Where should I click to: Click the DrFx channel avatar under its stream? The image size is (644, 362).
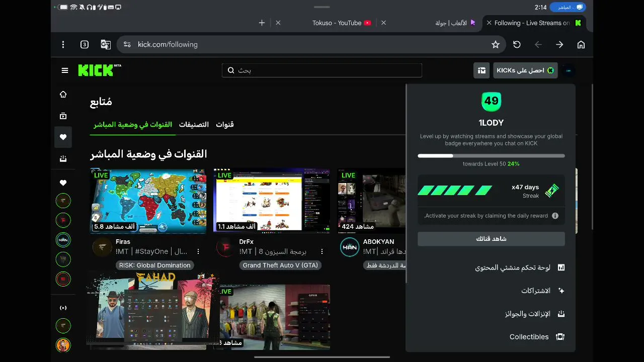point(226,247)
